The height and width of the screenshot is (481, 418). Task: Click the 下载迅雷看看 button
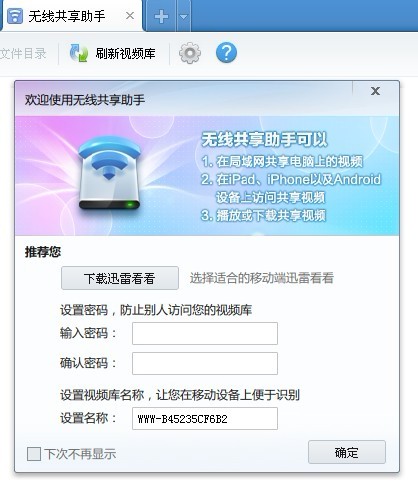pyautogui.click(x=120, y=278)
